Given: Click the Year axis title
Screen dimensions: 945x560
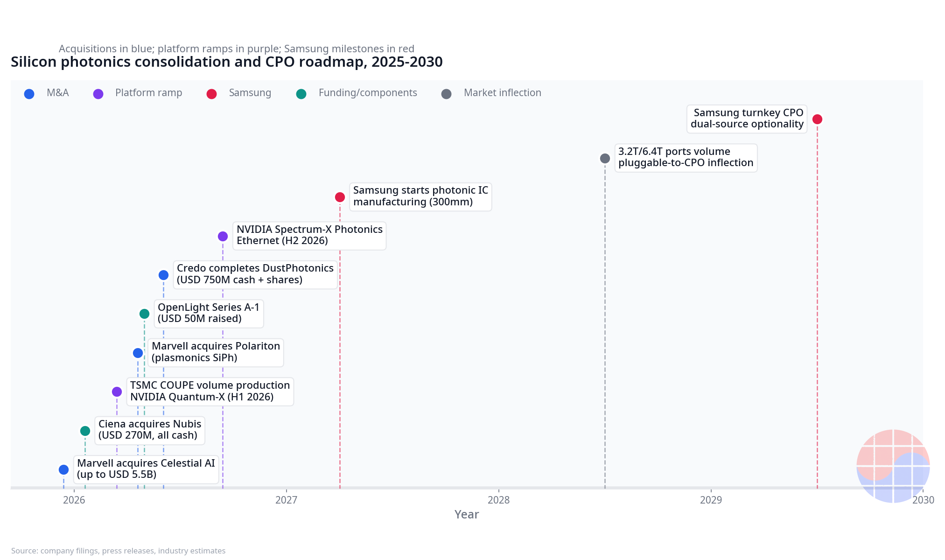Looking at the screenshot, I should [467, 514].
